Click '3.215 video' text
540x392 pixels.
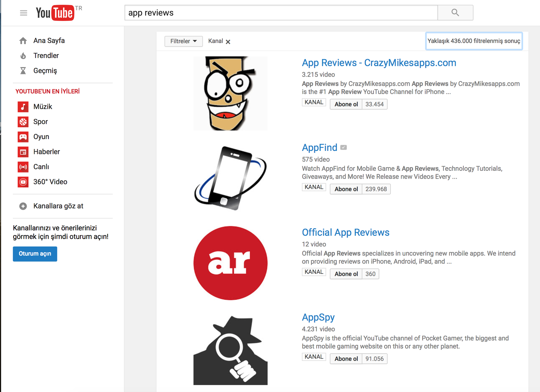[318, 75]
